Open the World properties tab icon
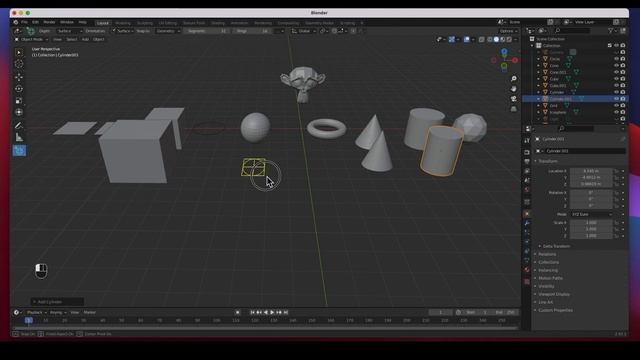The width and height of the screenshot is (640, 360). click(x=527, y=190)
